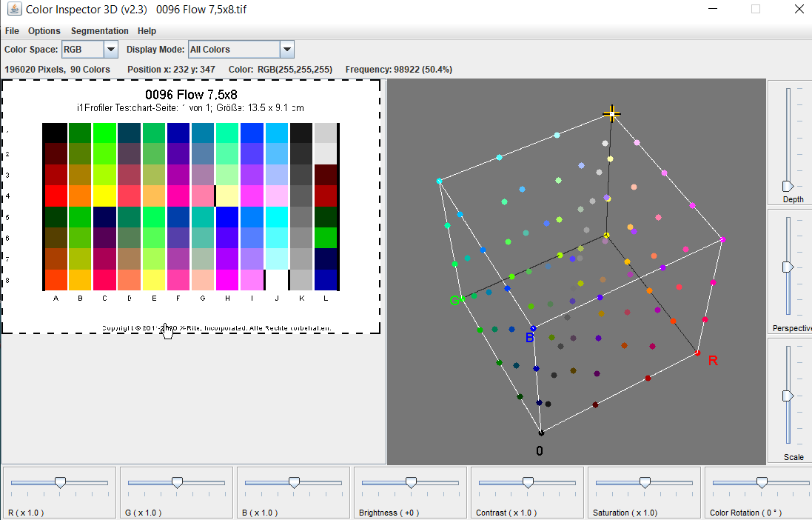Click the yellow crosshair marker on white corner
The height and width of the screenshot is (520, 812).
pyautogui.click(x=611, y=113)
